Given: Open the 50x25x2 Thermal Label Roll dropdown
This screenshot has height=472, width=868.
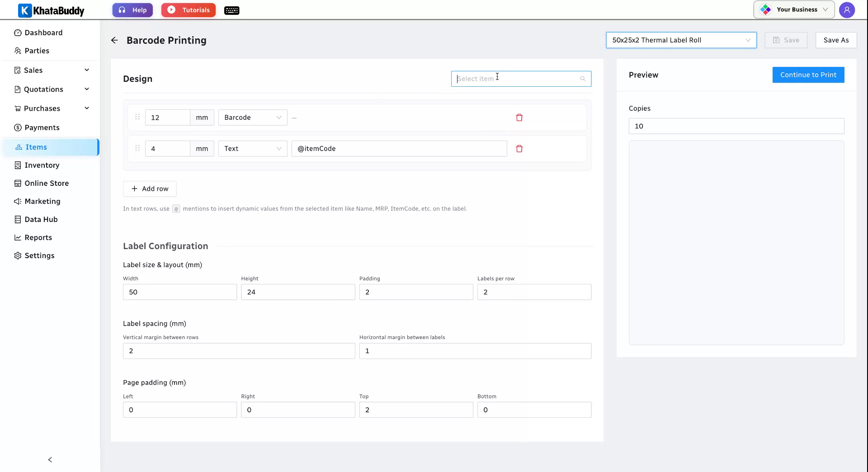Looking at the screenshot, I should 681,40.
